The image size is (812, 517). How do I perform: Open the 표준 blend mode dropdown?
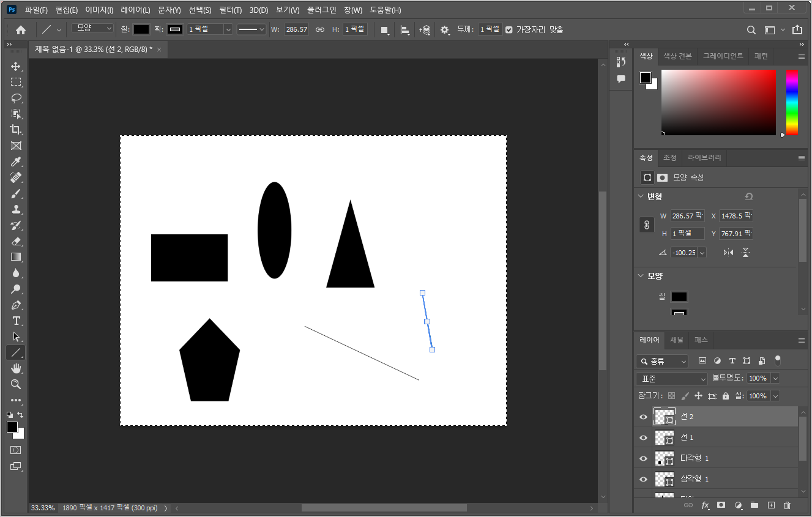[672, 379]
